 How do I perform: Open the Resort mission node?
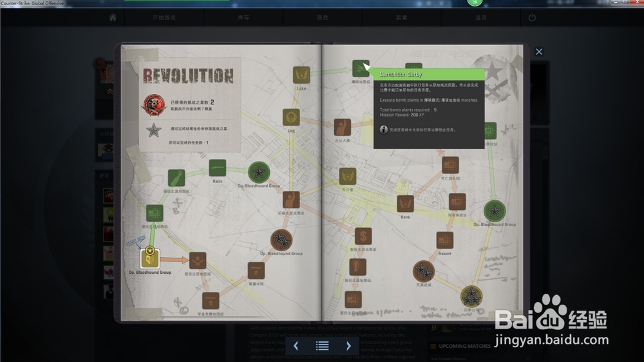pos(445,240)
